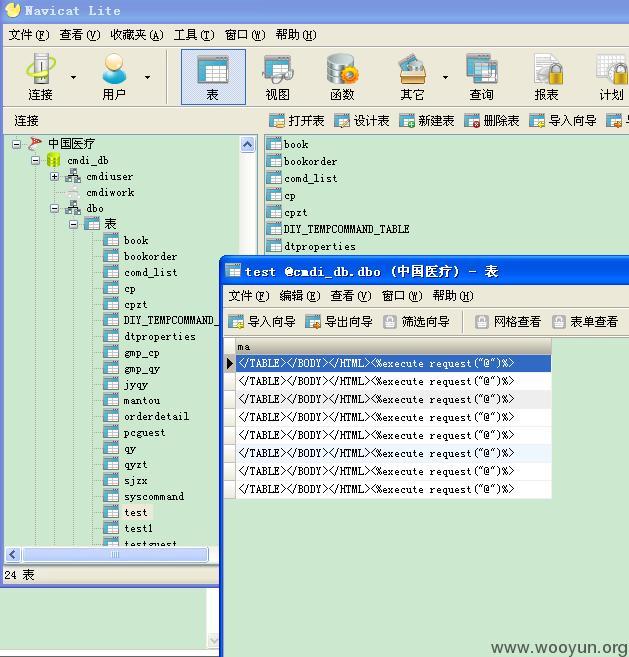Viewport: 629px width, 657px height.
Task: Switch to 表单查看 form view
Action: [585, 322]
